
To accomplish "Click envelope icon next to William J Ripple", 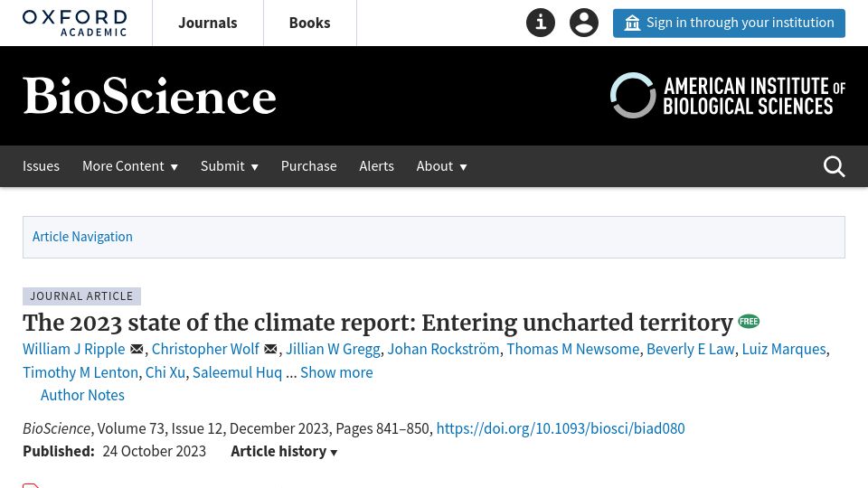I will (137, 349).
